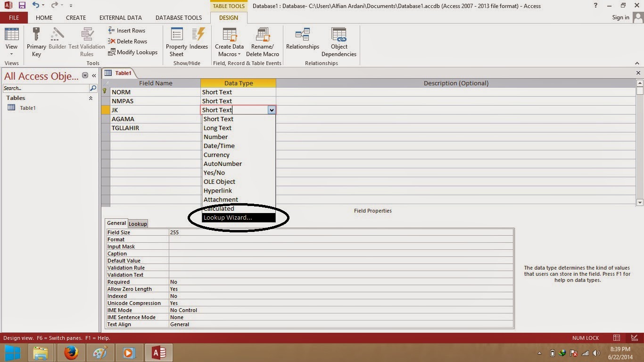Click Object Dependencies

(x=339, y=42)
